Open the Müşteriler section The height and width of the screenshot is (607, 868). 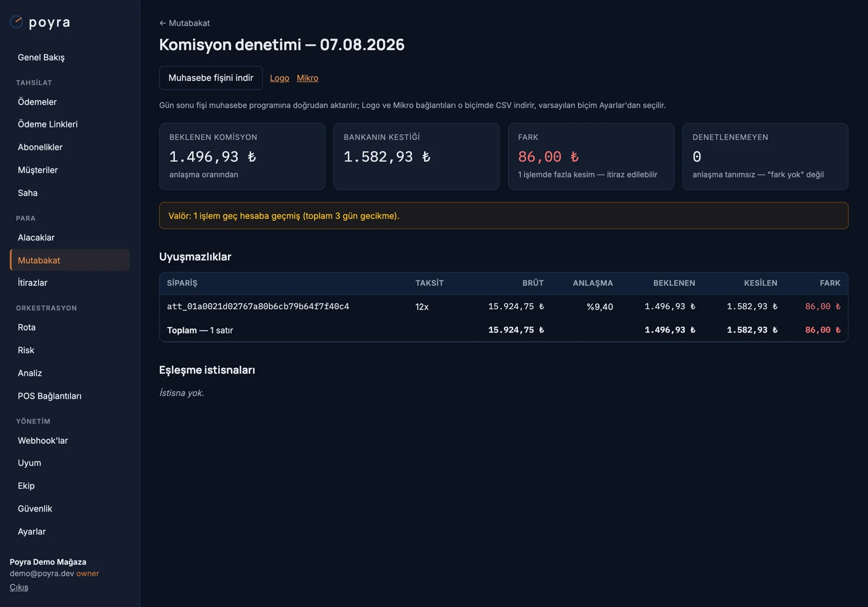coord(69,170)
